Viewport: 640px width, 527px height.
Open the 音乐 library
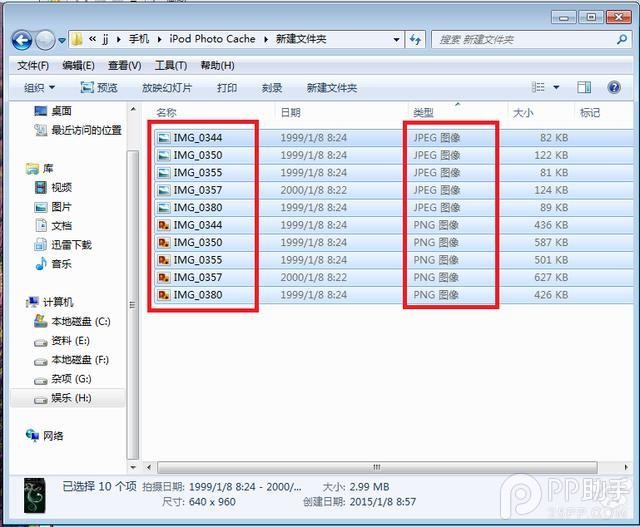(53, 264)
